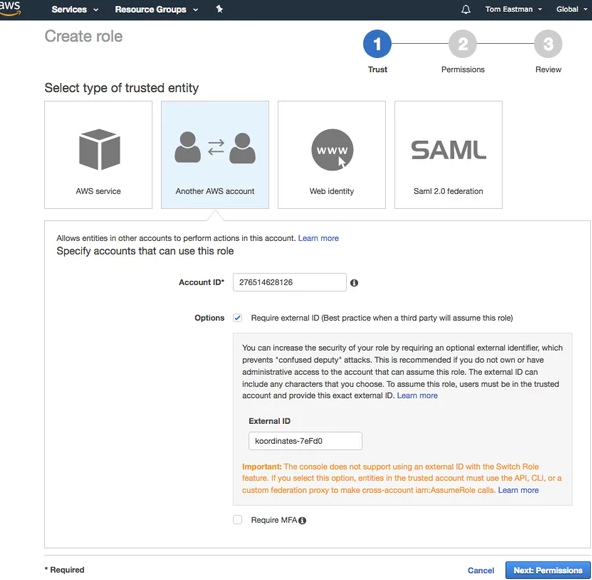The image size is (592, 580).
Task: Select the SAML 2.0 federation tile
Action: (x=448, y=154)
